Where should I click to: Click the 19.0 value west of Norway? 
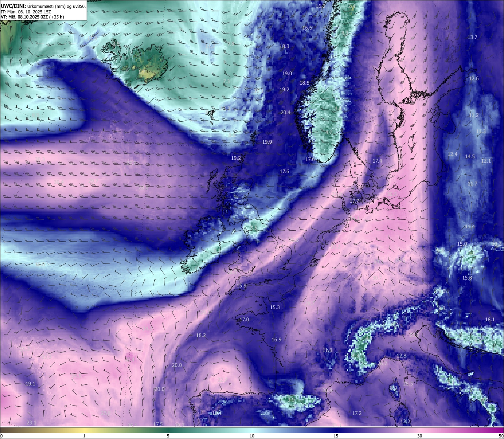287,74
